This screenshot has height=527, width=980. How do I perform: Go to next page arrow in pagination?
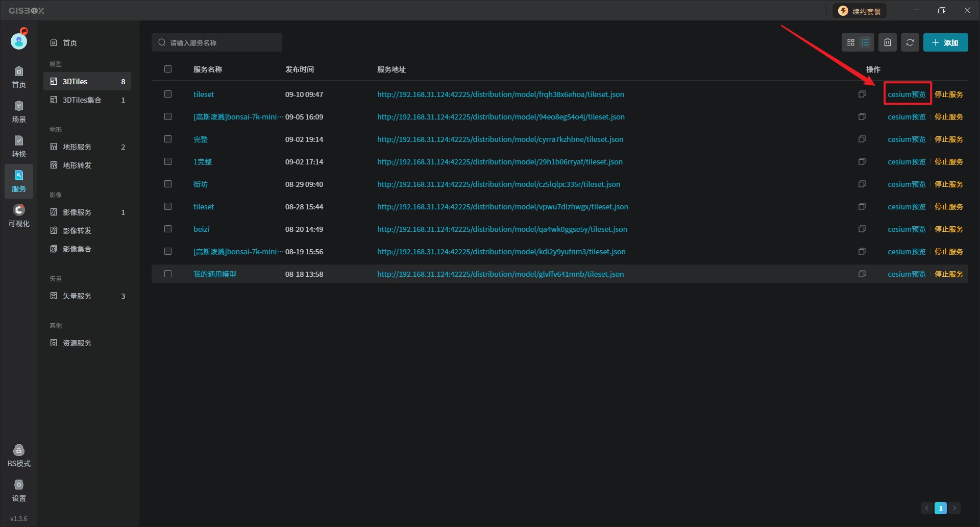coord(954,508)
